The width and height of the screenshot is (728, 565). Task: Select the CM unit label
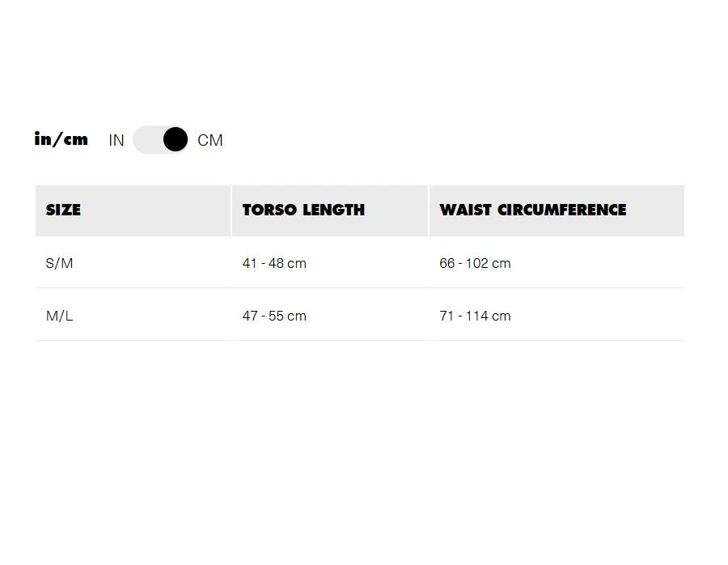pyautogui.click(x=210, y=140)
